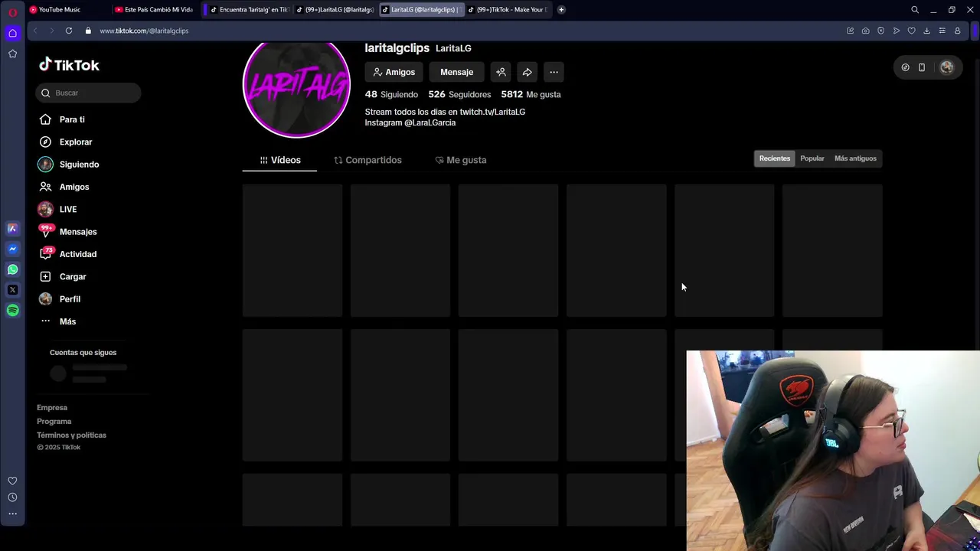This screenshot has height=551, width=980.
Task: Switch to the Compartidos tab
Action: tap(367, 160)
